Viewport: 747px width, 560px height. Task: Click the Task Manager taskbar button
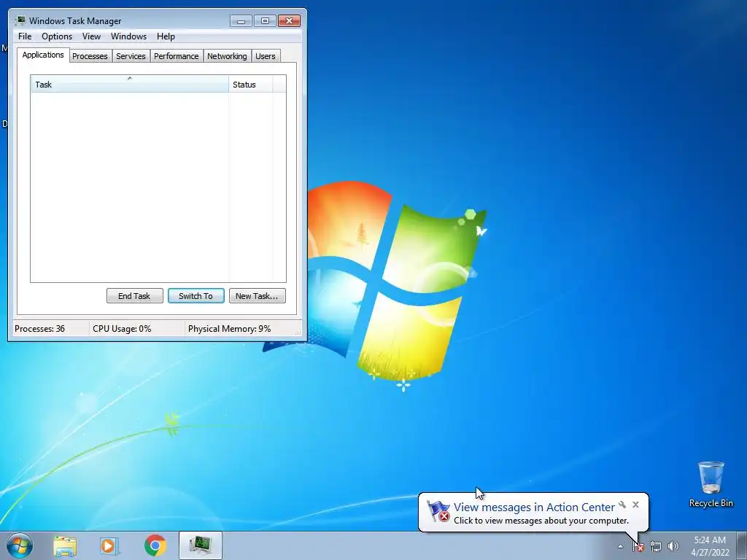click(x=201, y=545)
